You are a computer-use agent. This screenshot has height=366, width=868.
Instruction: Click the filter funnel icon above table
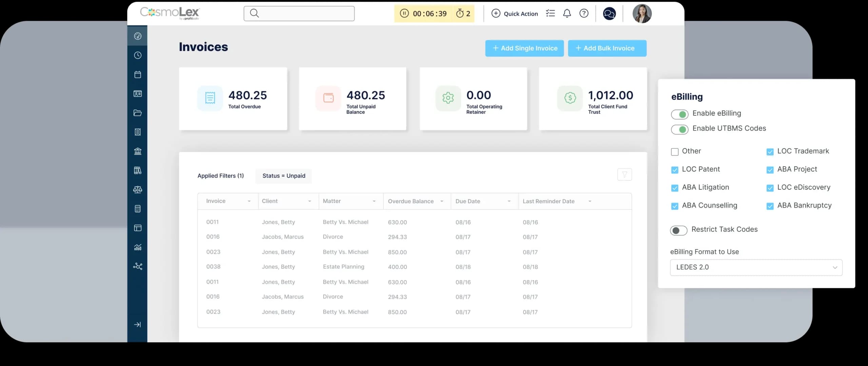[x=624, y=175]
